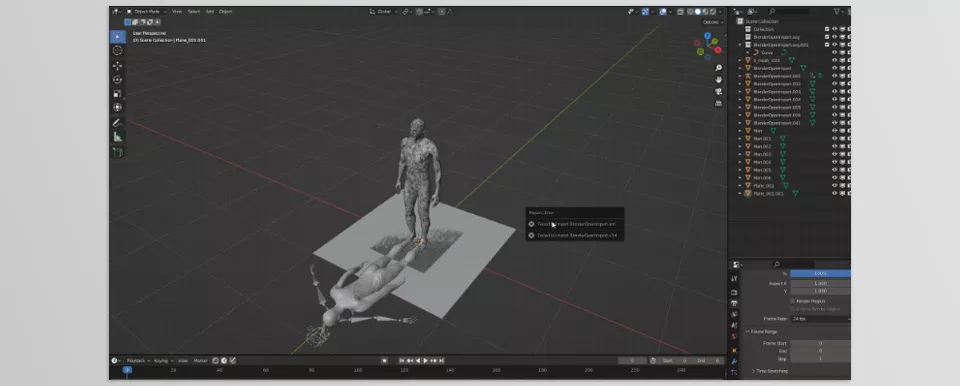Screen dimensions: 960x386
Task: Select the Measure tool
Action: (x=118, y=137)
